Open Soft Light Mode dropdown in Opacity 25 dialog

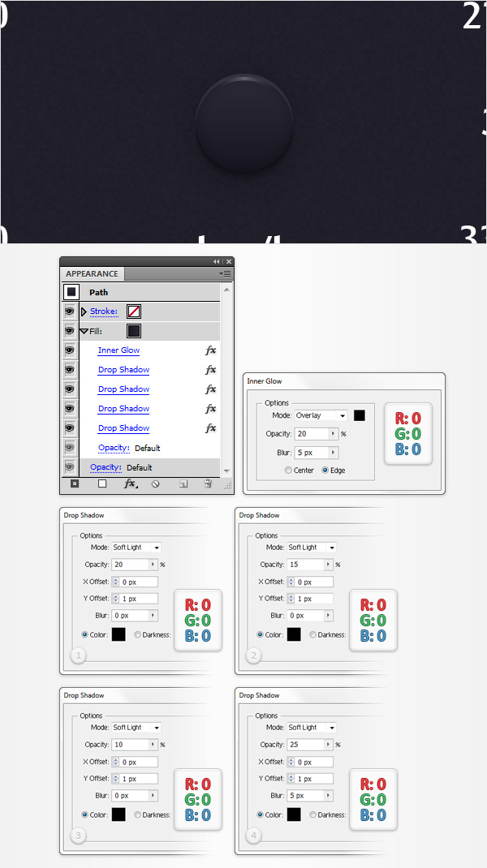[312, 728]
